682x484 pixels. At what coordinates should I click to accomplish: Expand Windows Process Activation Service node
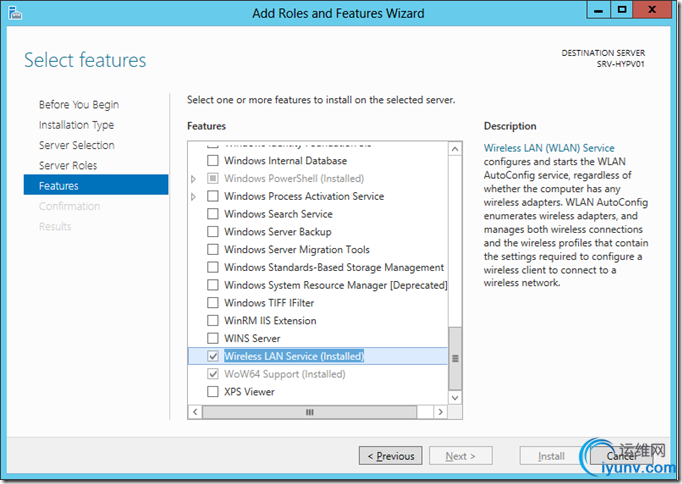[194, 197]
